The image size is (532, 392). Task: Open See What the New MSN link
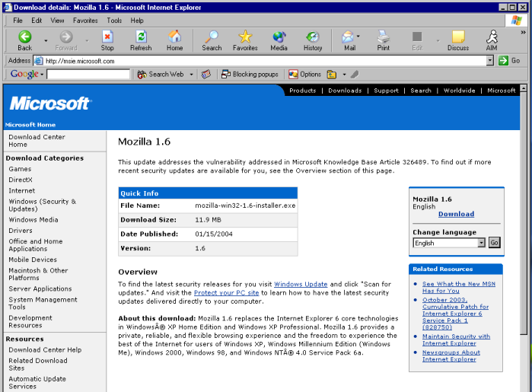(458, 287)
